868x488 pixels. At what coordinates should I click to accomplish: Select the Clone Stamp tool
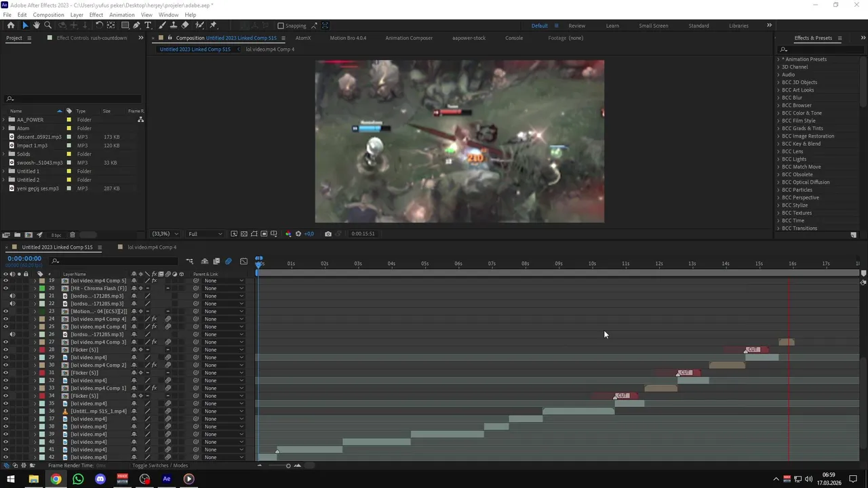tap(174, 25)
